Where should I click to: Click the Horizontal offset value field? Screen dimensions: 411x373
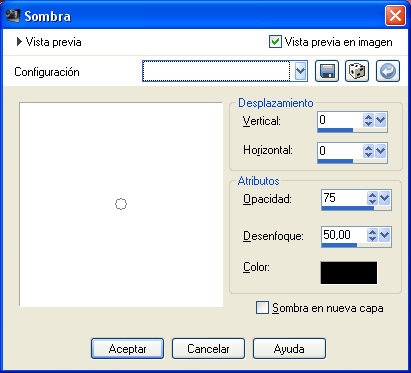340,151
